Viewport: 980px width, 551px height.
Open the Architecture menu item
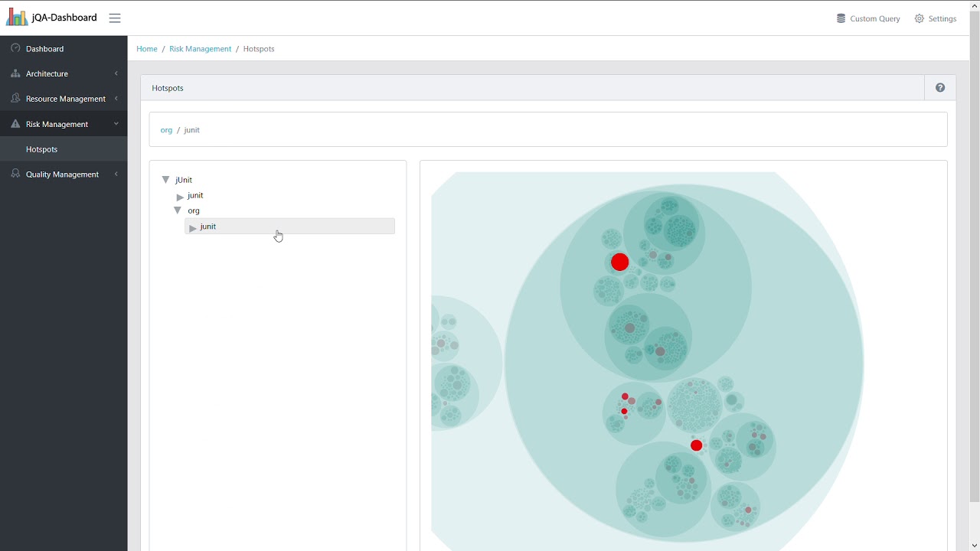64,73
